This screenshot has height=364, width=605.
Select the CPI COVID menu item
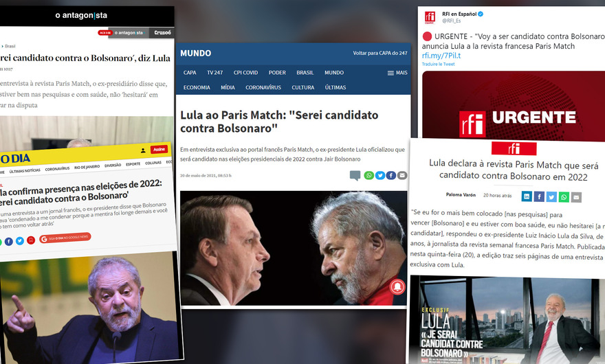pyautogui.click(x=245, y=73)
